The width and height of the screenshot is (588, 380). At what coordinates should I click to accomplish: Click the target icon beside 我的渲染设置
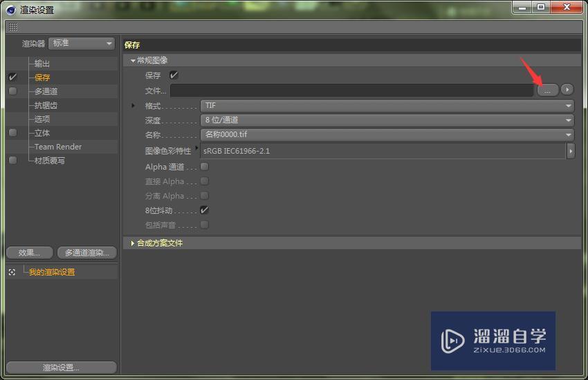click(x=12, y=272)
